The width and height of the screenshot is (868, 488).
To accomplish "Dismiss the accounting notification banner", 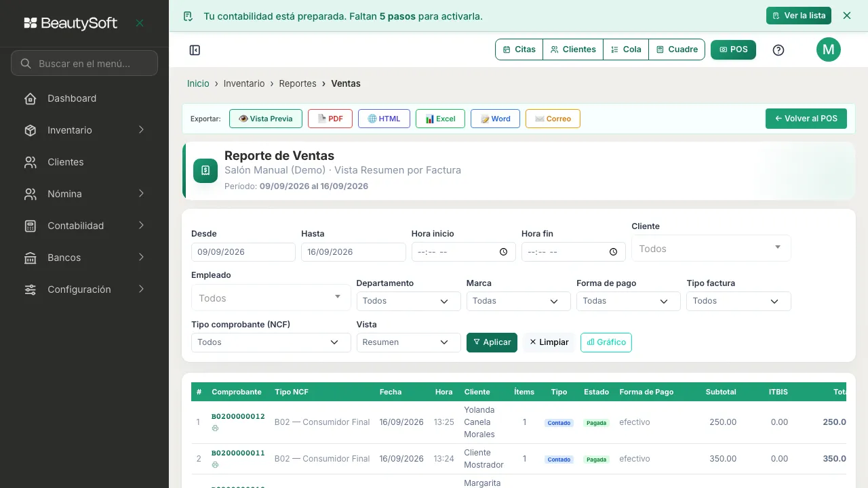I will pyautogui.click(x=847, y=16).
